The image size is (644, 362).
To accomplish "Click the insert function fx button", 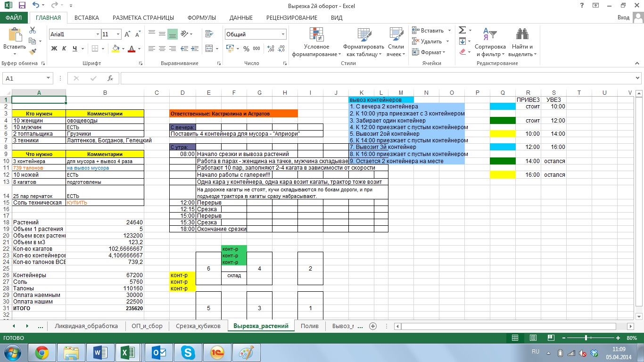I will click(x=110, y=78).
